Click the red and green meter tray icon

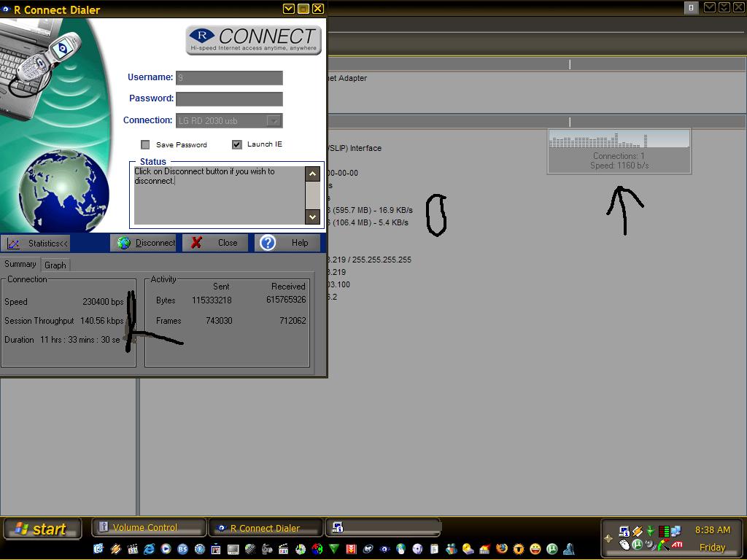point(664,531)
